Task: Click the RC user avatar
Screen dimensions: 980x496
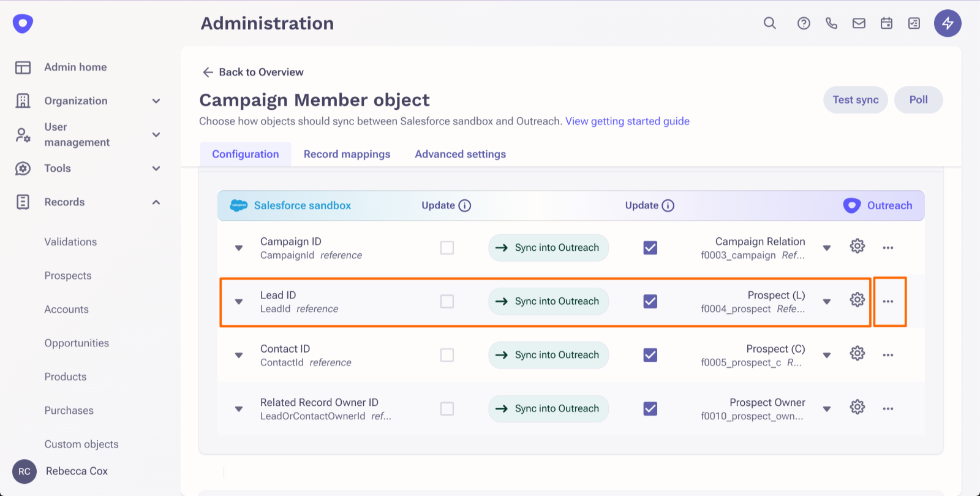Action: (24, 471)
